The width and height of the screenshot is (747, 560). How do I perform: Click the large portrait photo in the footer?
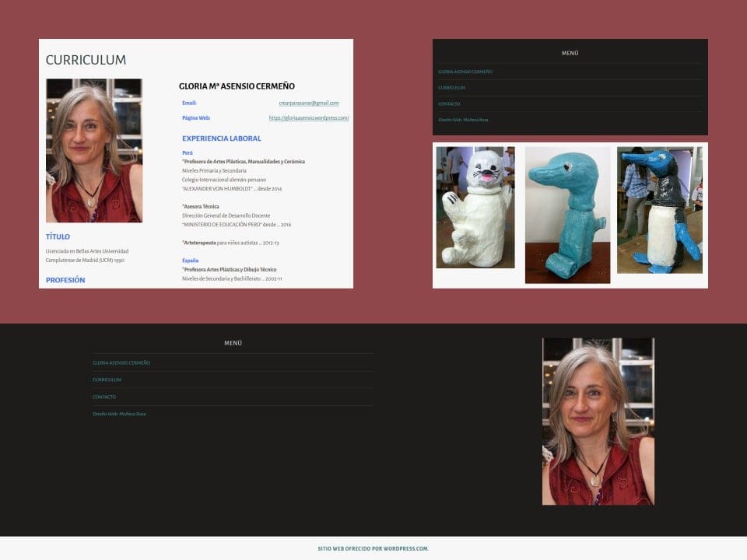(598, 421)
